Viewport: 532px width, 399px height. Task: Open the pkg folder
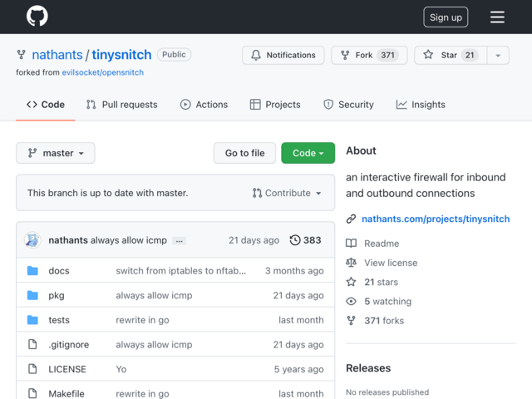pyautogui.click(x=57, y=296)
